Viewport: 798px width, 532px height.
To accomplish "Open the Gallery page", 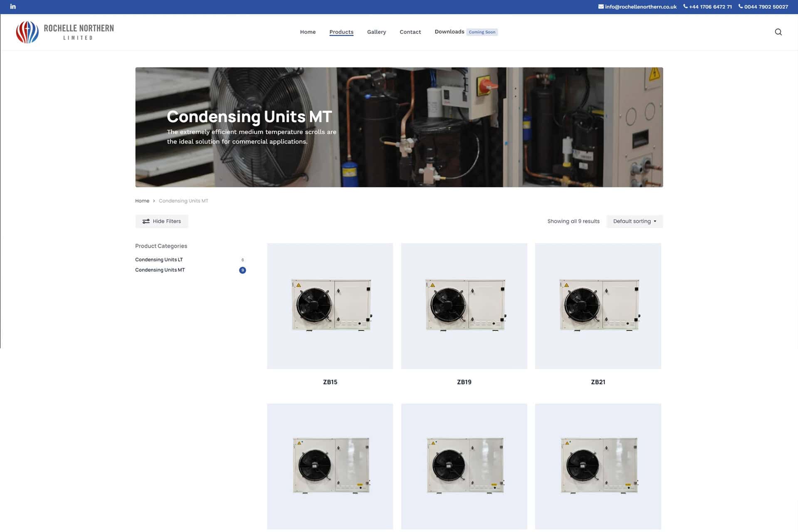I will tap(376, 32).
